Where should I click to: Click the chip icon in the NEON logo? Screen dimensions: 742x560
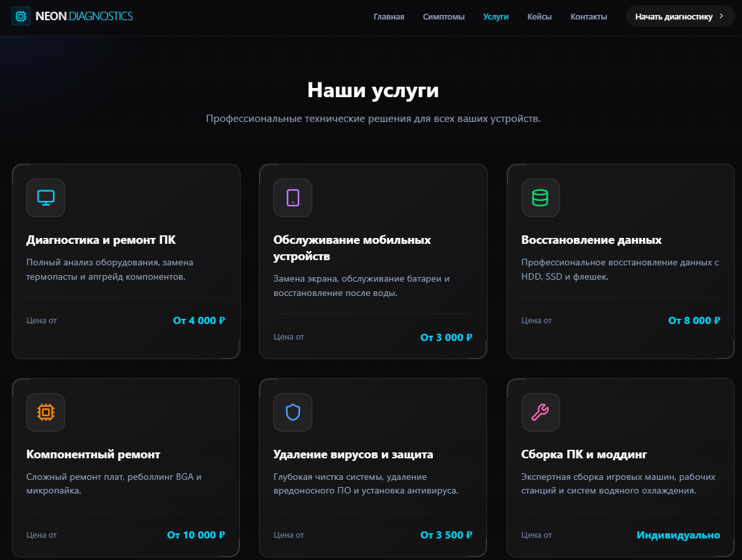click(21, 16)
